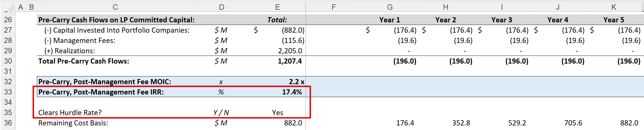Select row 26 header

coord(8,20)
